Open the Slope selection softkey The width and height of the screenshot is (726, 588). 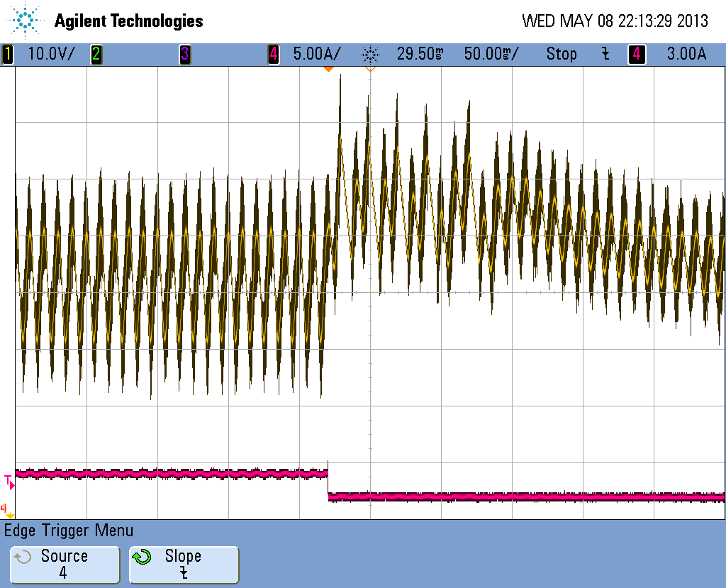coord(184,565)
